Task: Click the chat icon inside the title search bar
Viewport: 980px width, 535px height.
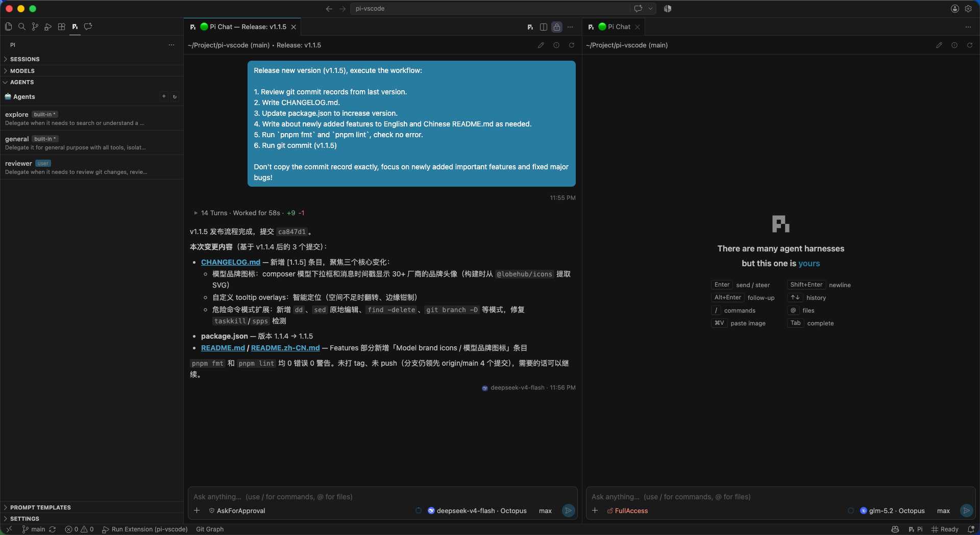Action: pos(638,9)
